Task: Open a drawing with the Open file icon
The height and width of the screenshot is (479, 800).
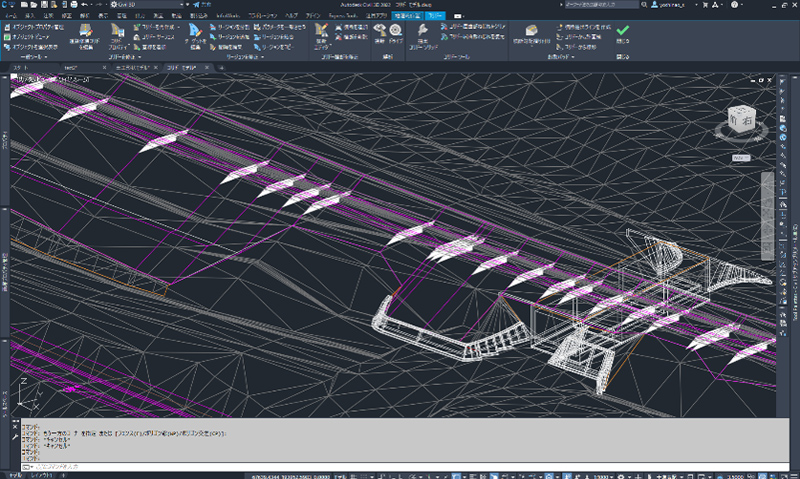Action: pyautogui.click(x=33, y=5)
